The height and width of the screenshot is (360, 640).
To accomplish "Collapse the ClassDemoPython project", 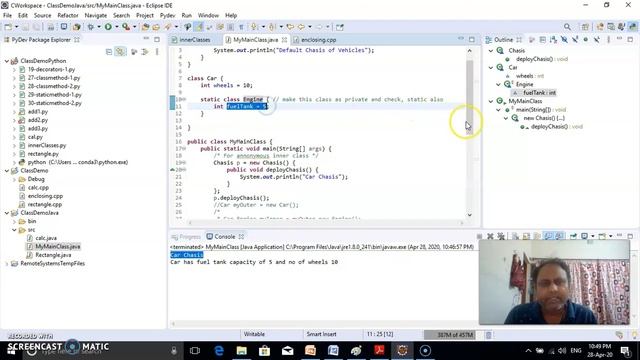I will tap(7, 61).
